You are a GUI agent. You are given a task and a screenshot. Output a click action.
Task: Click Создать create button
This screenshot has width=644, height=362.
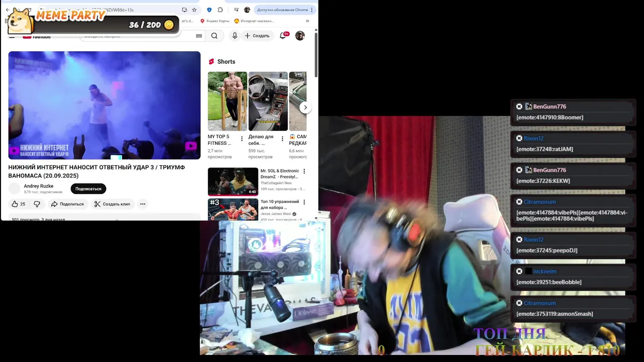(257, 36)
